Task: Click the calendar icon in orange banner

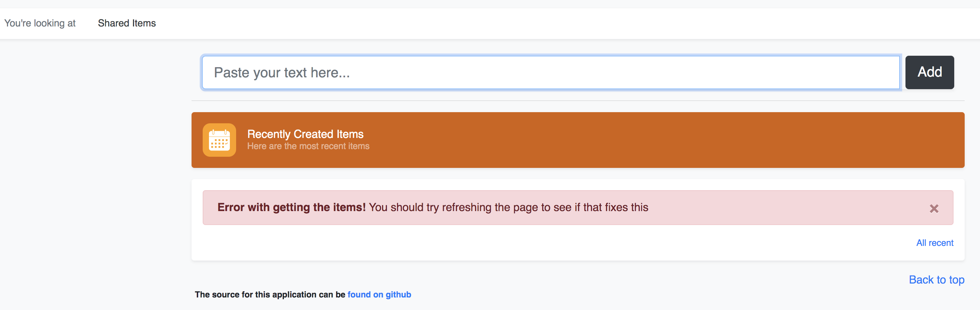Action: point(219,140)
